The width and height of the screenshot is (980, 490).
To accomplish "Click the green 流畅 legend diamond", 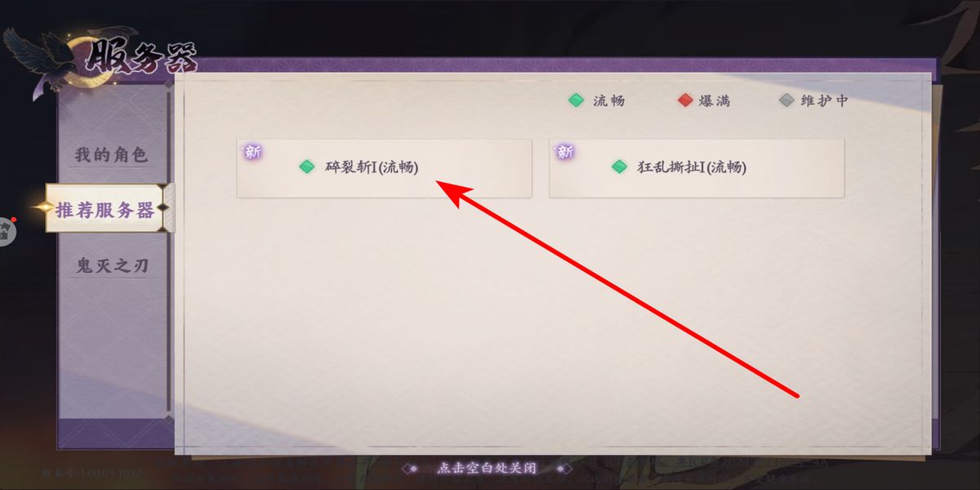I will 577,100.
